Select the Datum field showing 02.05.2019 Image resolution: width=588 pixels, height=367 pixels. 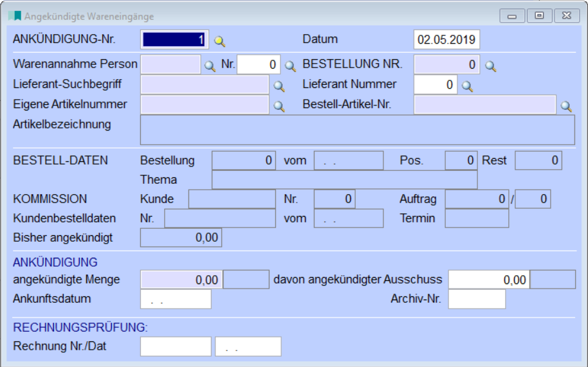(x=446, y=39)
